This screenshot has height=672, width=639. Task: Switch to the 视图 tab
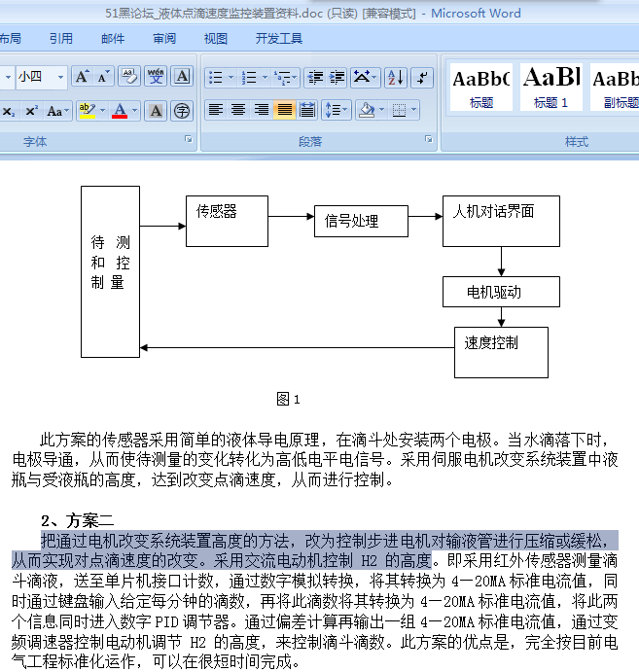pyautogui.click(x=216, y=39)
